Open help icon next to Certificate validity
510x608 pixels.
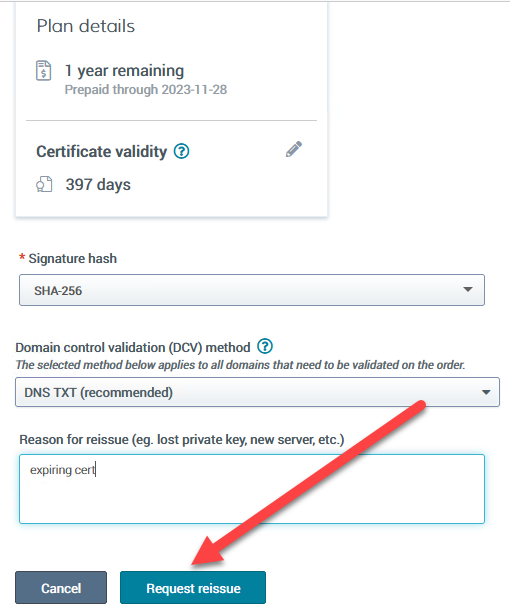[x=182, y=151]
